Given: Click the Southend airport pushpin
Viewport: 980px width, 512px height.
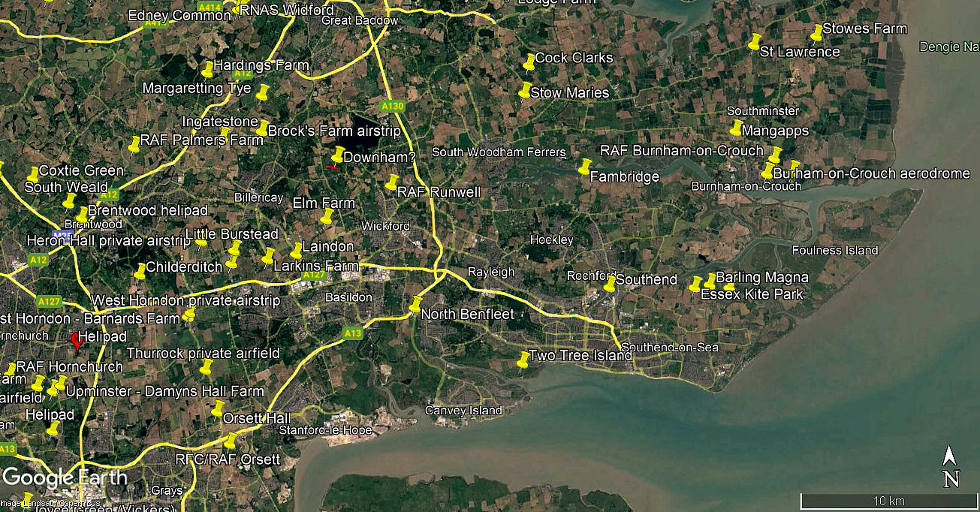Looking at the screenshot, I should (610, 284).
